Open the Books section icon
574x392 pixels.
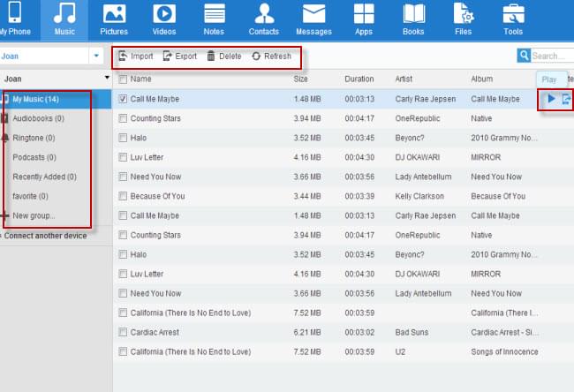tap(413, 14)
